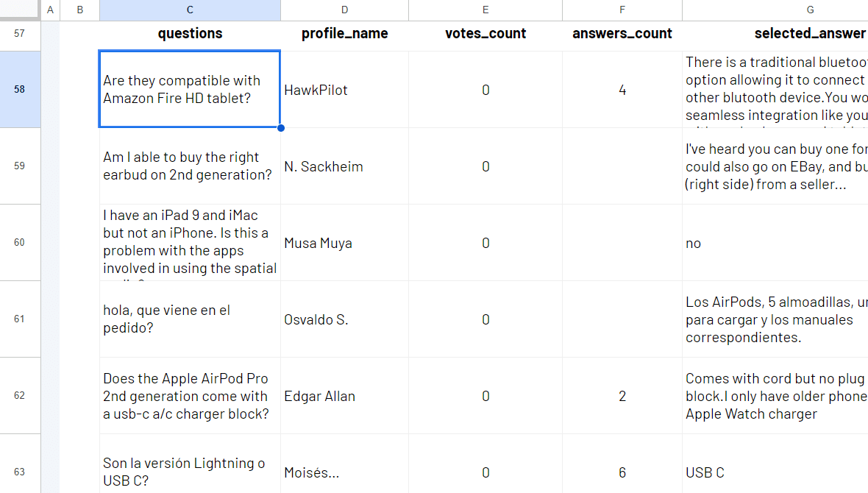Select the 'profile_name' header cell
868x493 pixels.
pos(344,34)
